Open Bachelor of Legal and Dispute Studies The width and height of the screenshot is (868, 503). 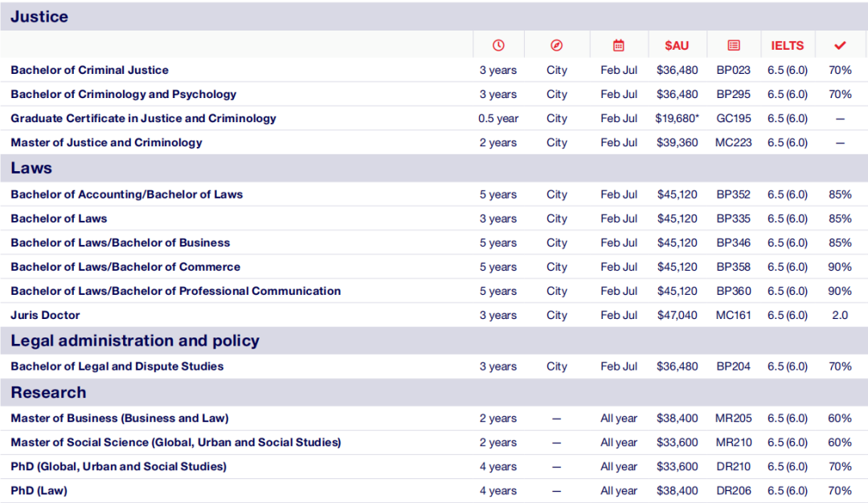pos(117,366)
